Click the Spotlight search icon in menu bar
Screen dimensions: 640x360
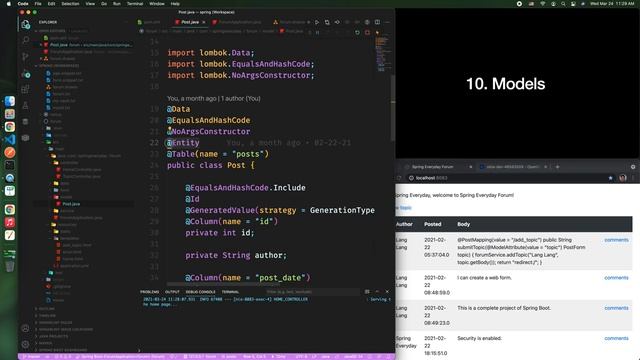coord(563,4)
